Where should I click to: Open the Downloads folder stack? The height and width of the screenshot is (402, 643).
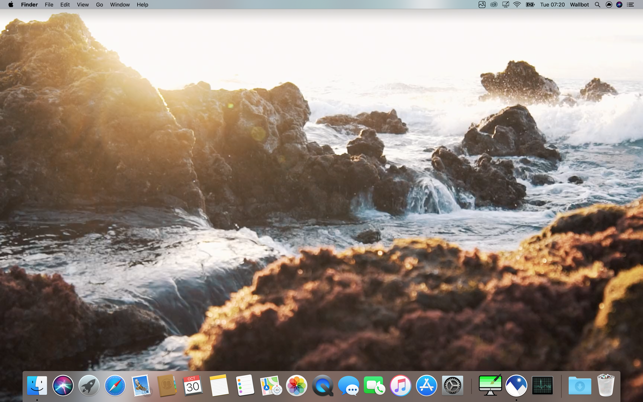[579, 385]
